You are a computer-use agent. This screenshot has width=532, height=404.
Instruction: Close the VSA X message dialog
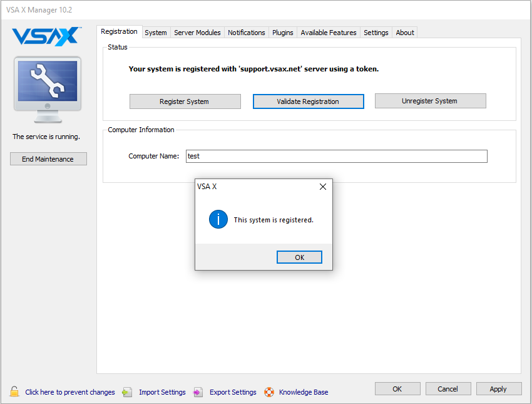pyautogui.click(x=323, y=187)
